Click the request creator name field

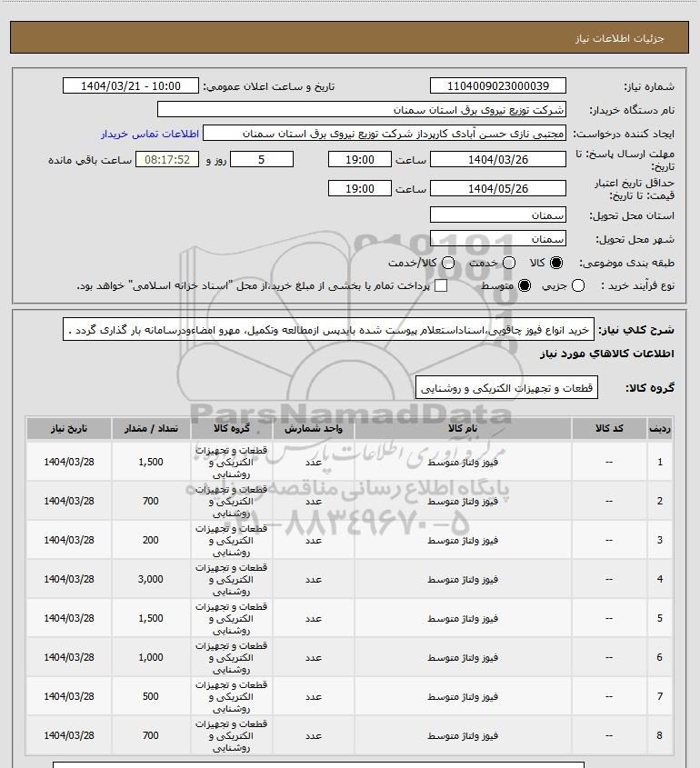point(385,134)
